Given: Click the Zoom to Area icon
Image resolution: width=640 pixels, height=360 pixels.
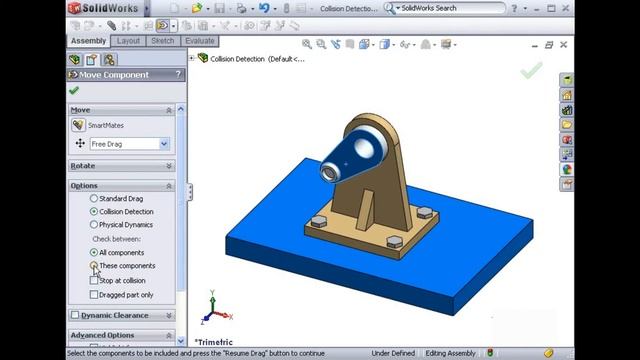Looking at the screenshot, I should point(321,44).
